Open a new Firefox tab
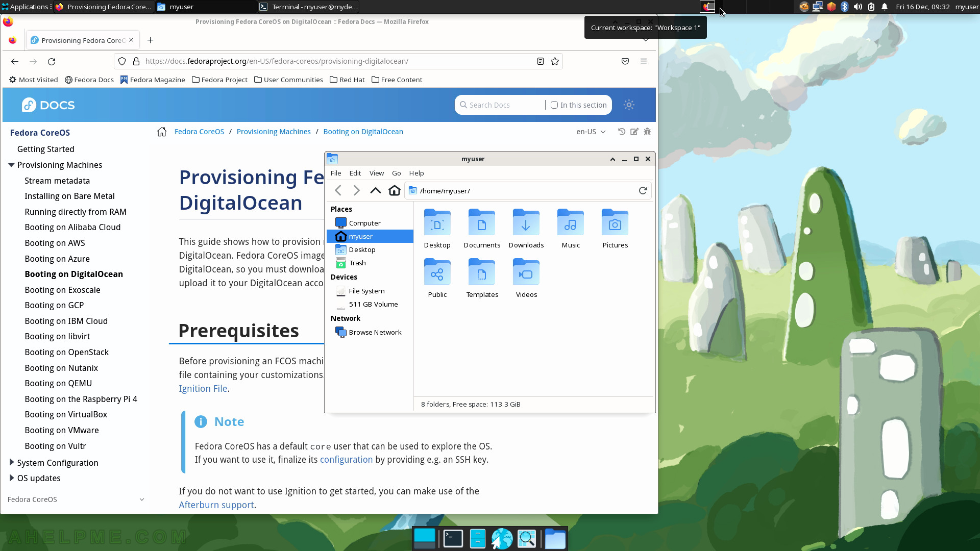980x551 pixels. coord(150,40)
